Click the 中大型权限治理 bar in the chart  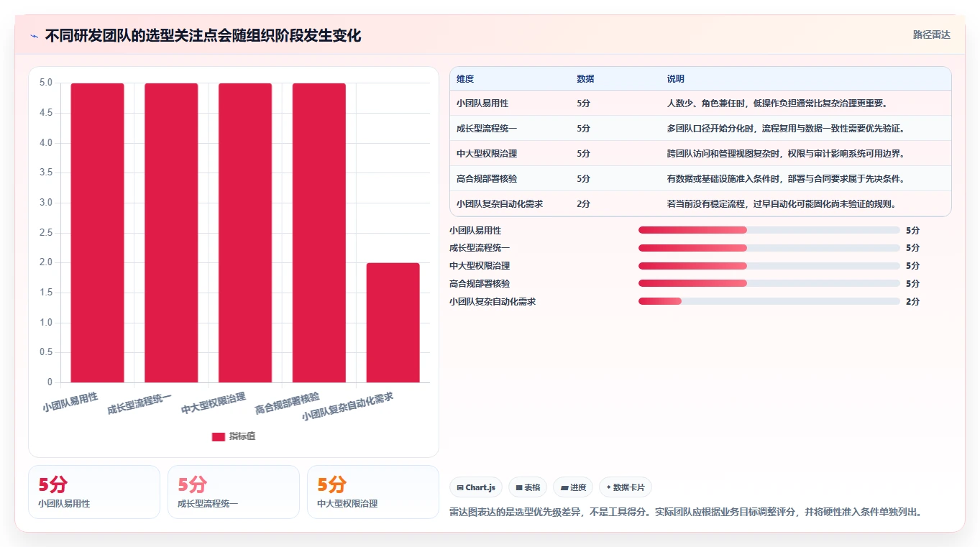click(245, 233)
